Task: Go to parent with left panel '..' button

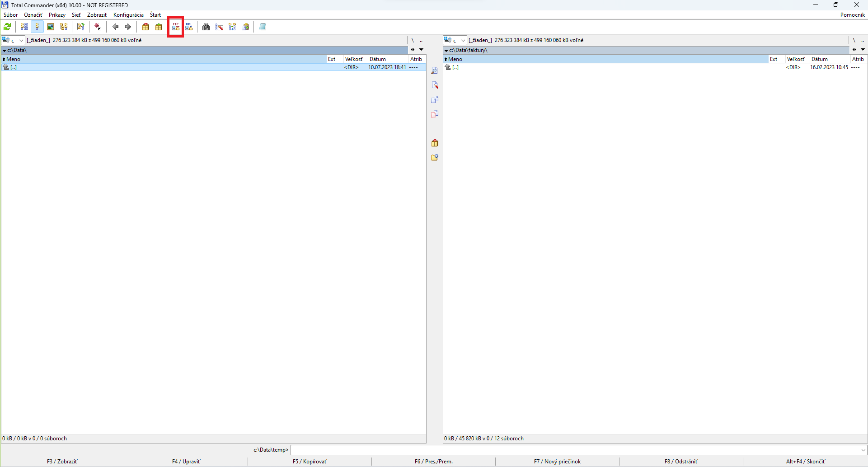Action: 421,40
